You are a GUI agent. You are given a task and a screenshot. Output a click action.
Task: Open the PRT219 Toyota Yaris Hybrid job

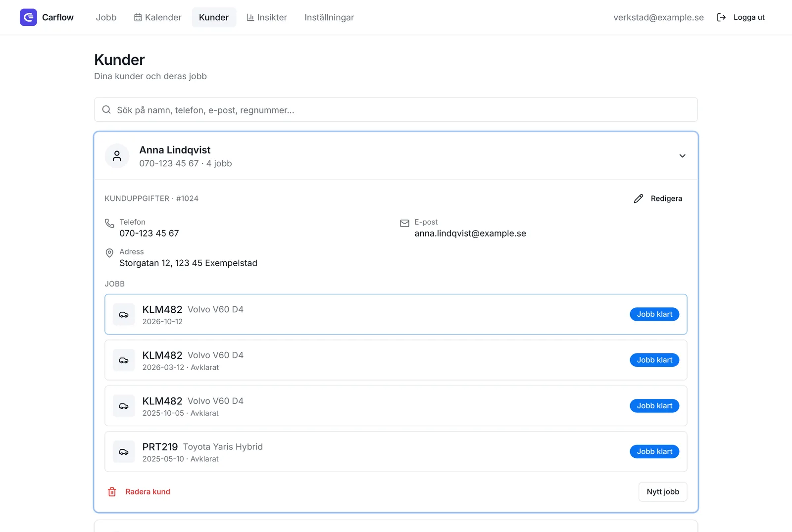click(x=396, y=451)
